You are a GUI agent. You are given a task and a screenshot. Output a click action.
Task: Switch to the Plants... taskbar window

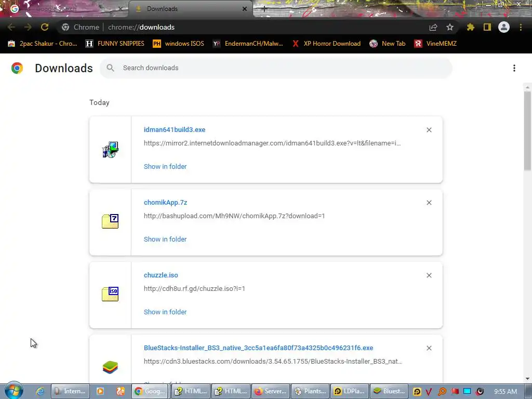coord(311,391)
